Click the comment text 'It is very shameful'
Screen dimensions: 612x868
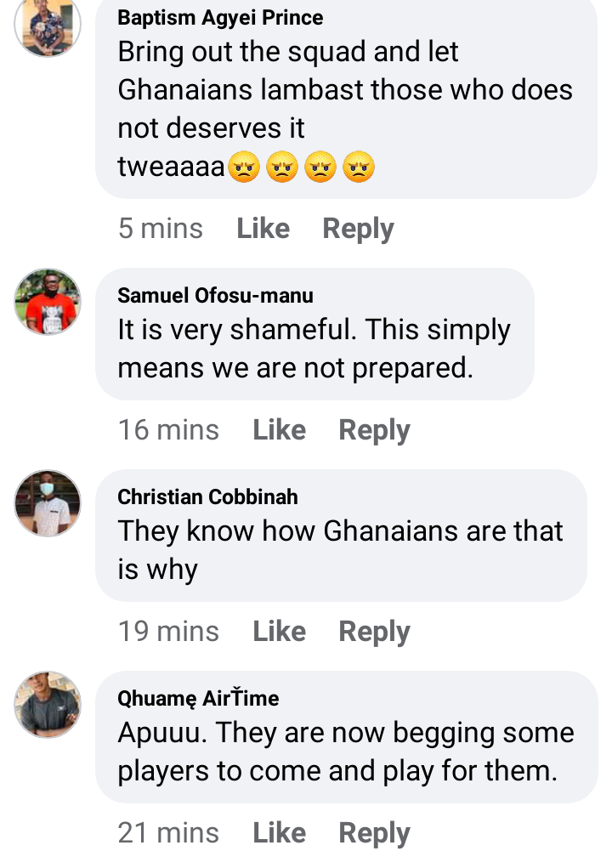point(314,349)
